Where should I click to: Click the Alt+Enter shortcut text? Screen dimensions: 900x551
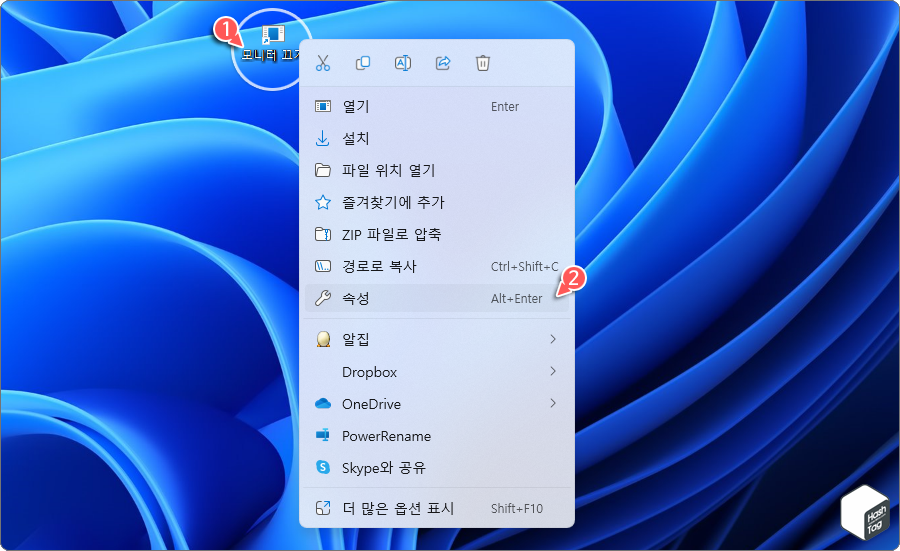click(517, 298)
